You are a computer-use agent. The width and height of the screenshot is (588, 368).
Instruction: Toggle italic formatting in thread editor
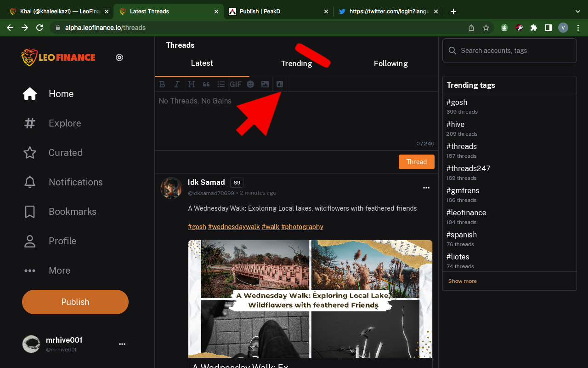click(x=176, y=84)
